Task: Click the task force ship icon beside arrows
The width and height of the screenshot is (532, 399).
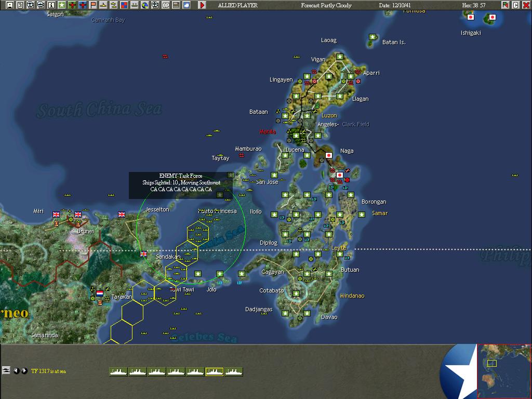Action: pos(6,370)
